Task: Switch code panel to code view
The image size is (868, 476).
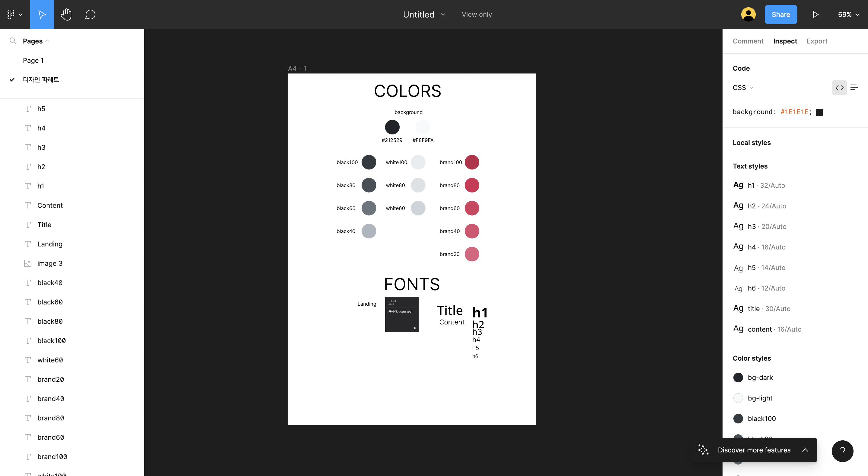Action: [x=839, y=88]
